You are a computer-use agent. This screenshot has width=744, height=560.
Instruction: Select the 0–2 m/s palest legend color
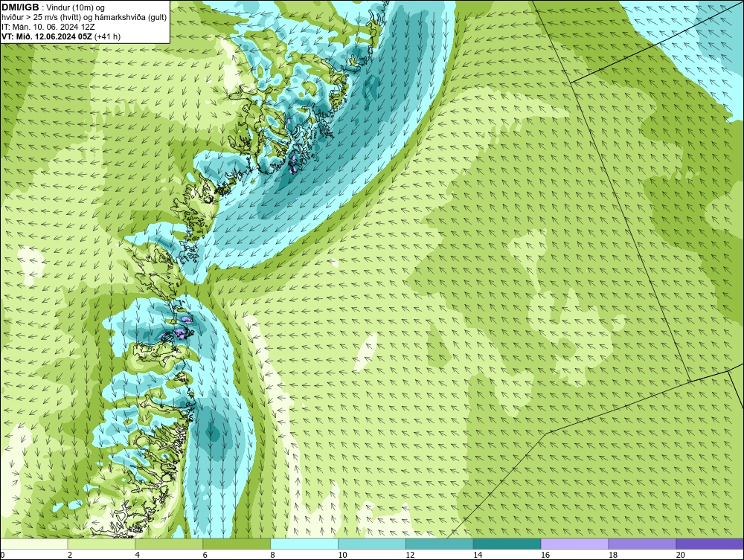[x=33, y=544]
